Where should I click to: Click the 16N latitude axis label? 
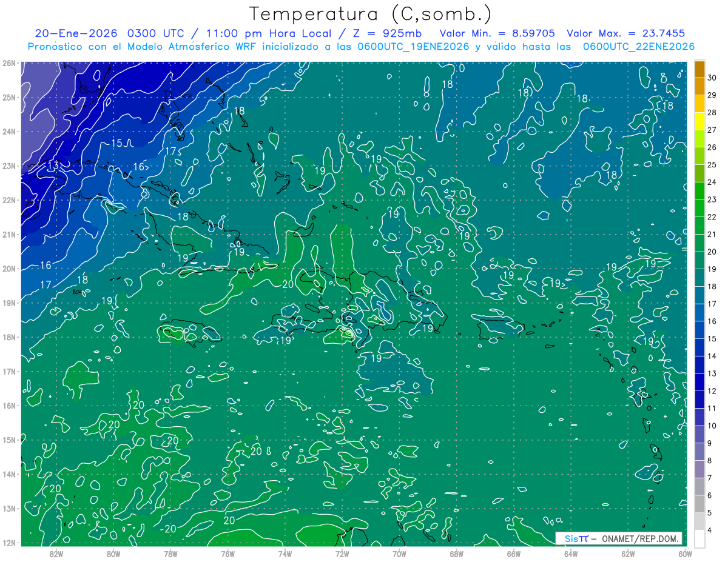click(x=8, y=406)
